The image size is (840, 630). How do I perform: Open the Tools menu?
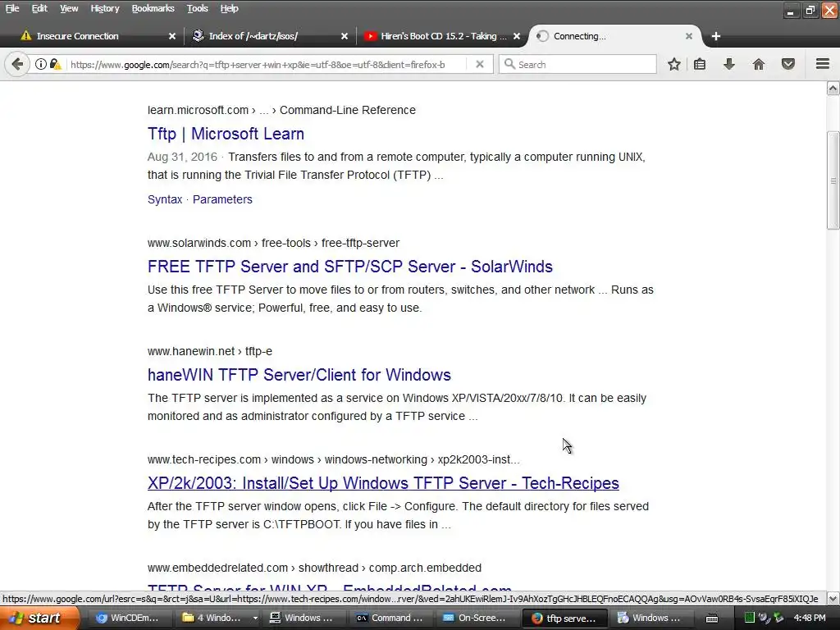pos(197,8)
